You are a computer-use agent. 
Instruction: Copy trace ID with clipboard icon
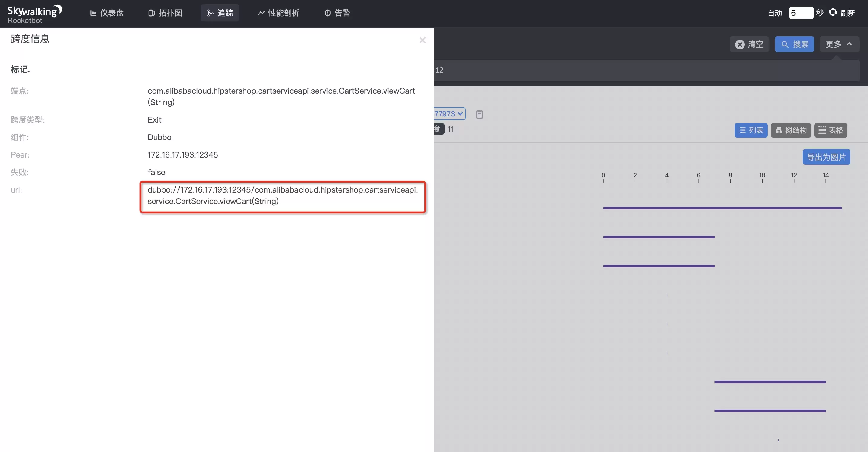click(x=480, y=114)
